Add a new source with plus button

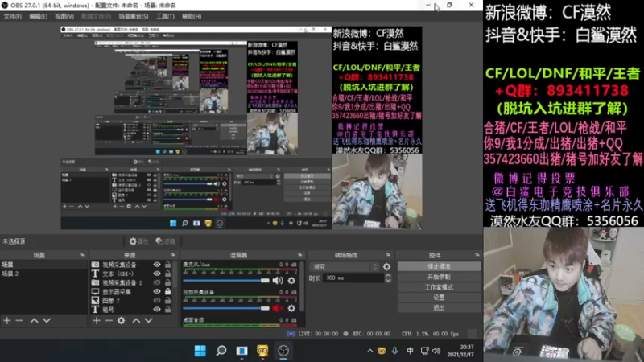click(97, 320)
